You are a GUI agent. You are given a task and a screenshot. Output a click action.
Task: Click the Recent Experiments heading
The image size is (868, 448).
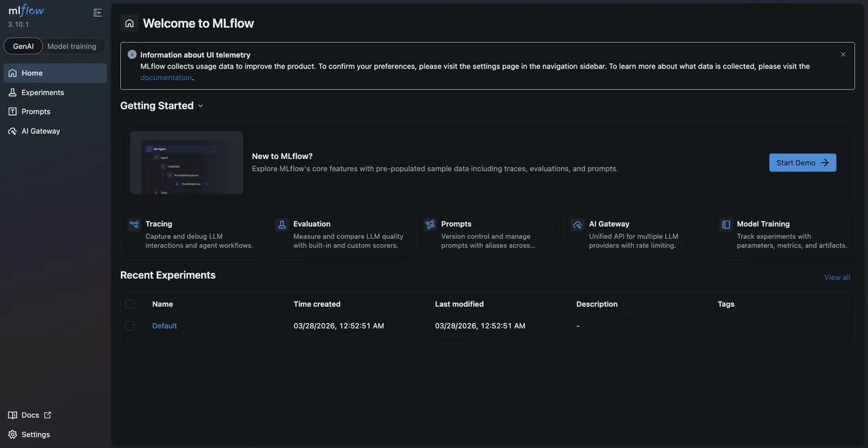click(x=168, y=275)
